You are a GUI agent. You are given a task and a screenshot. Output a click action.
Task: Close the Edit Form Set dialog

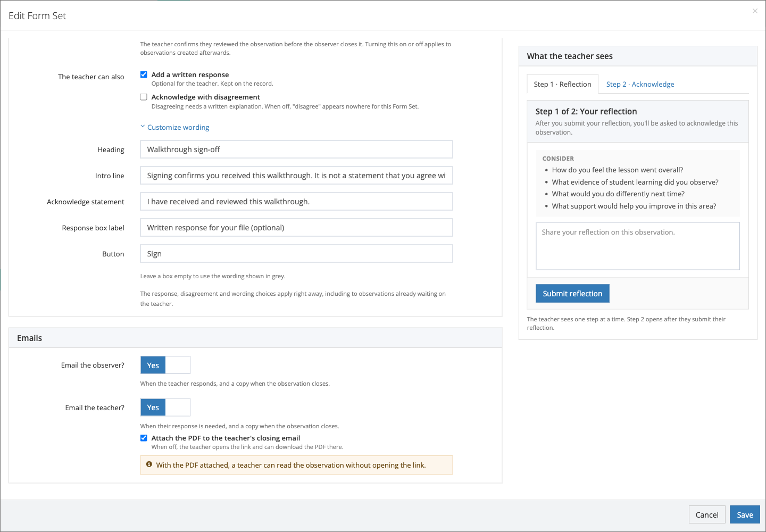pyautogui.click(x=755, y=11)
